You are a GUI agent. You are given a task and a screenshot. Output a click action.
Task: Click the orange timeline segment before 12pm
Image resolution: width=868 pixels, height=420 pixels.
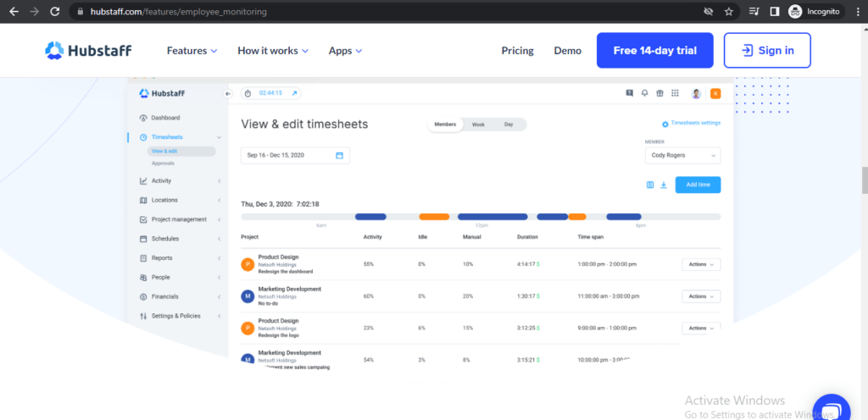tap(434, 217)
